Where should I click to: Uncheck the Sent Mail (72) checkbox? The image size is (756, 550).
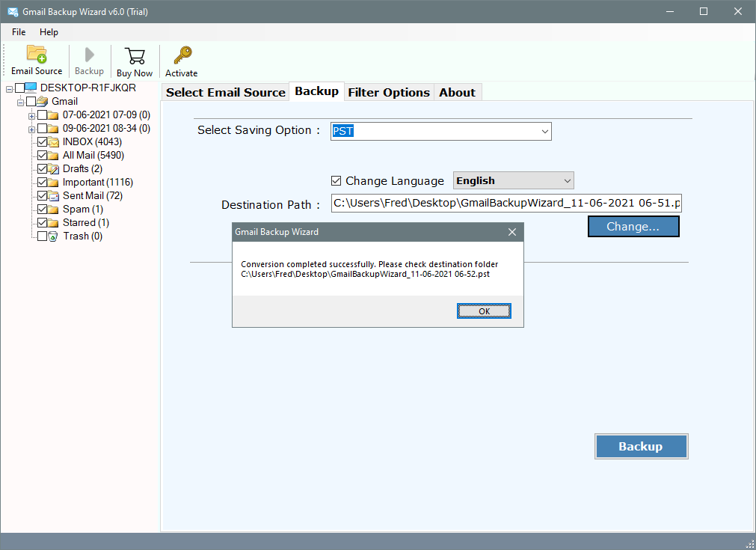[42, 196]
